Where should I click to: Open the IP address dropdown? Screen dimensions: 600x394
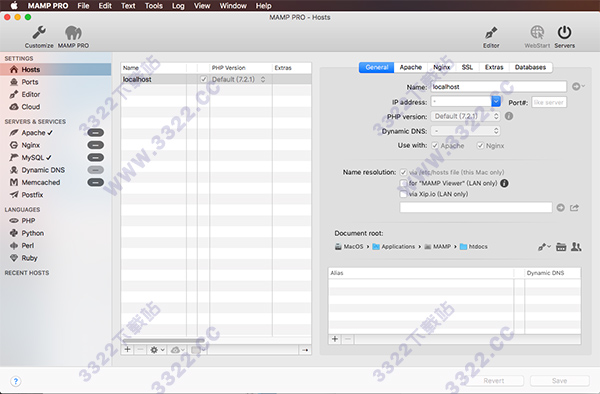point(496,102)
